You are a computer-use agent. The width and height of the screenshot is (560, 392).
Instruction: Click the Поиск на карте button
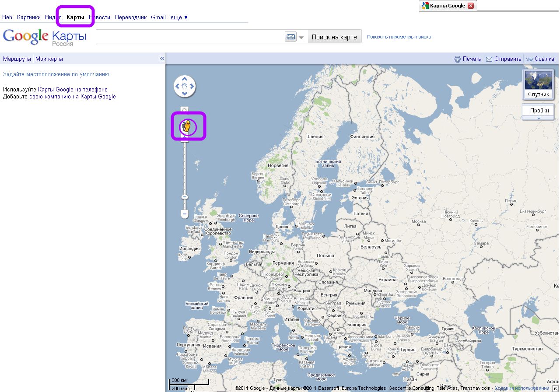pos(335,37)
